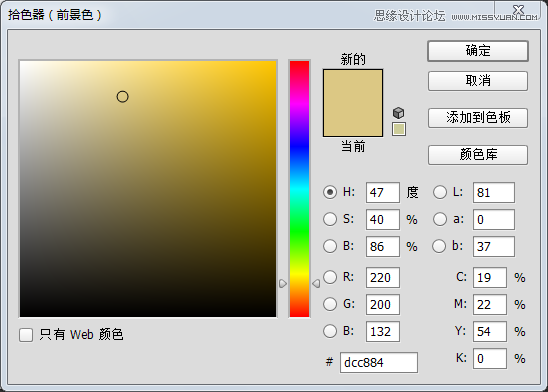Click 添加到色板 to add swatch
Image resolution: width=548 pixels, height=392 pixels.
(477, 118)
